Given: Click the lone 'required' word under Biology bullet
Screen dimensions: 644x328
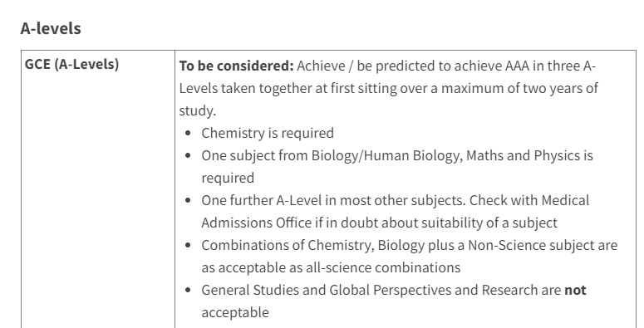Looking at the screenshot, I should (228, 179).
